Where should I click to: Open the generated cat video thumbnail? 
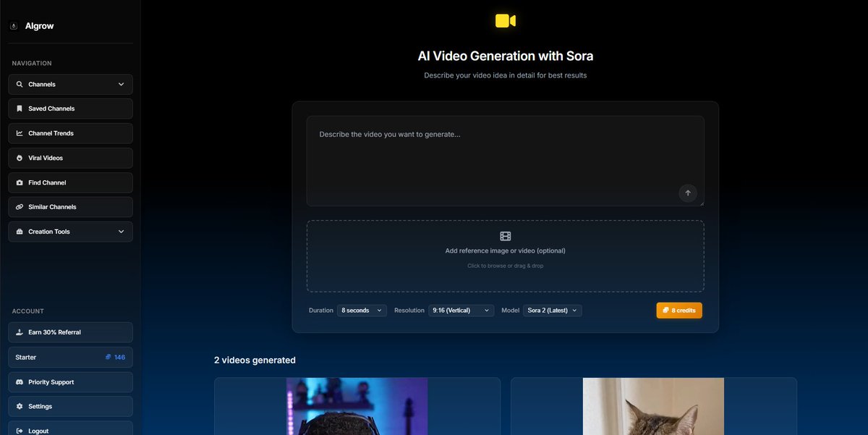(x=653, y=406)
